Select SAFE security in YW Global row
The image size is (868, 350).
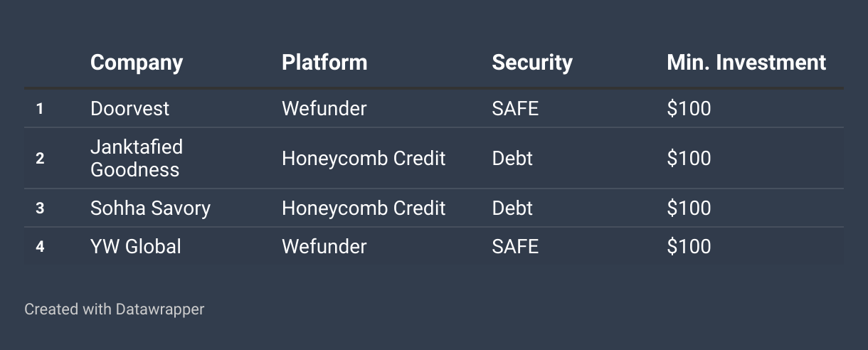(515, 246)
